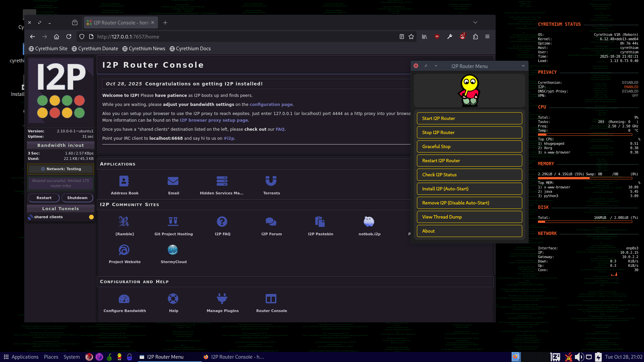644x362 pixels.
Task: Open the Address Book application icon
Action: 124,181
